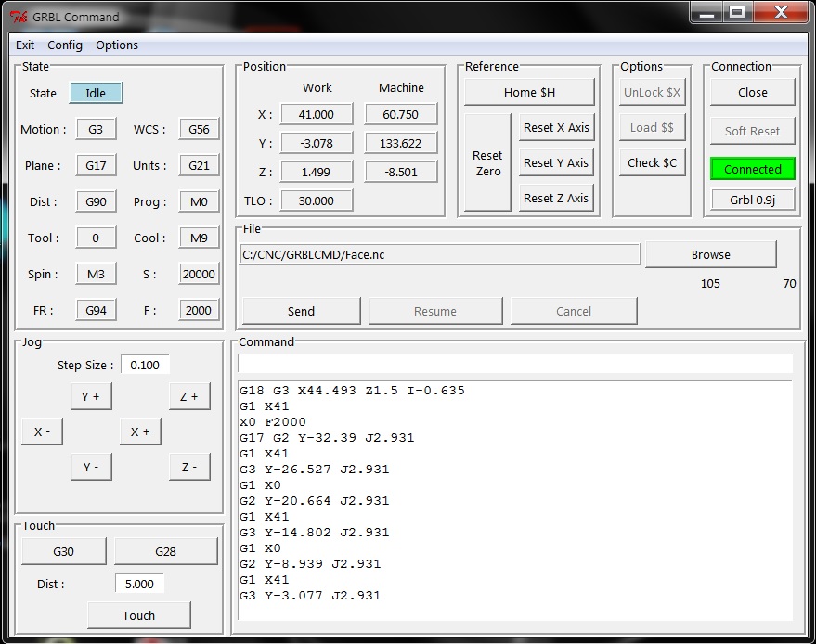
Task: Open the Config menu
Action: pos(65,45)
